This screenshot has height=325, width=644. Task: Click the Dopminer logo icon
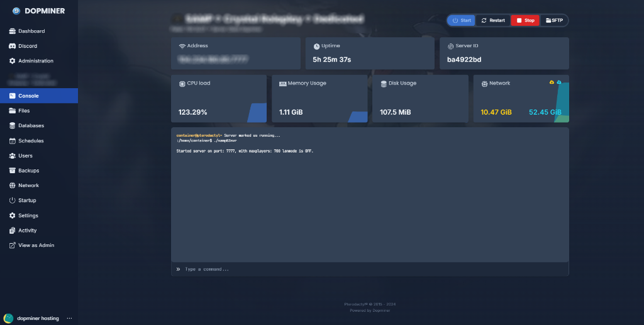pyautogui.click(x=16, y=11)
